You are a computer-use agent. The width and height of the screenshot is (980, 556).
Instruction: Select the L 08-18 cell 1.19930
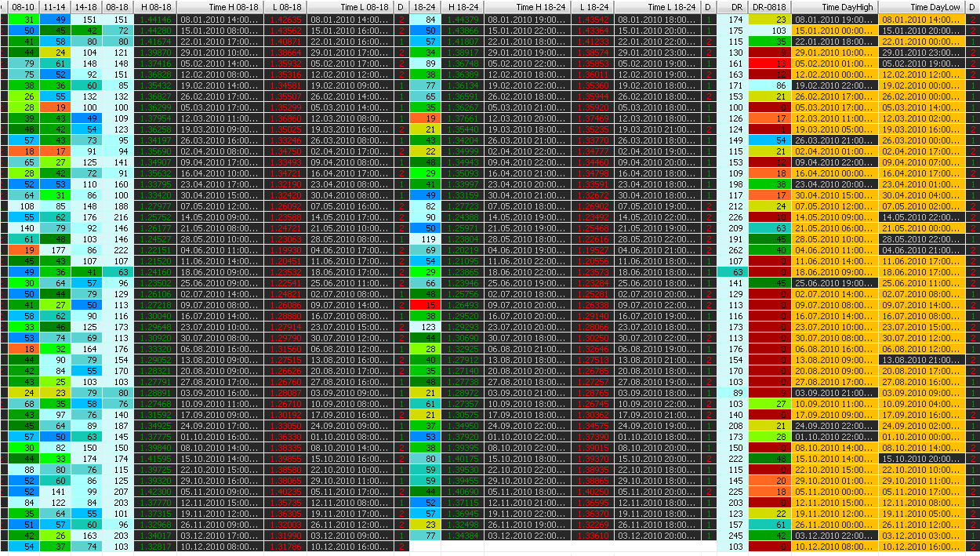[285, 249]
